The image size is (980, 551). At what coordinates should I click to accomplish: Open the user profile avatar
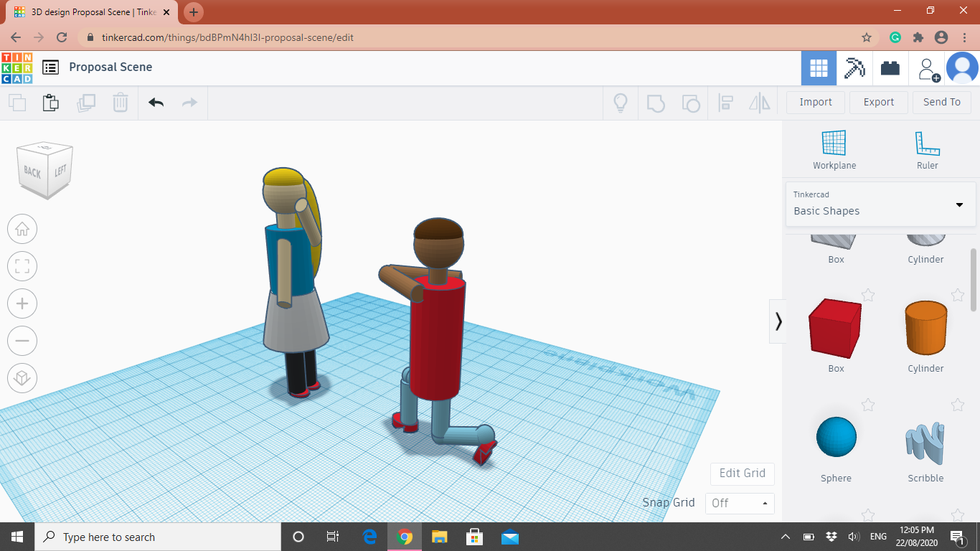coord(962,68)
